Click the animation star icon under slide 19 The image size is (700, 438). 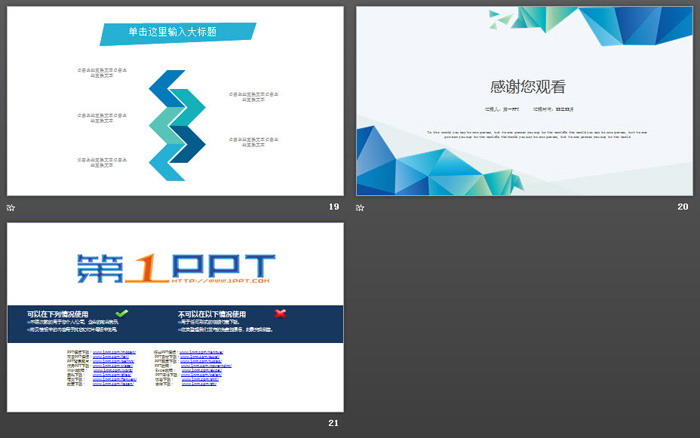coord(11,208)
